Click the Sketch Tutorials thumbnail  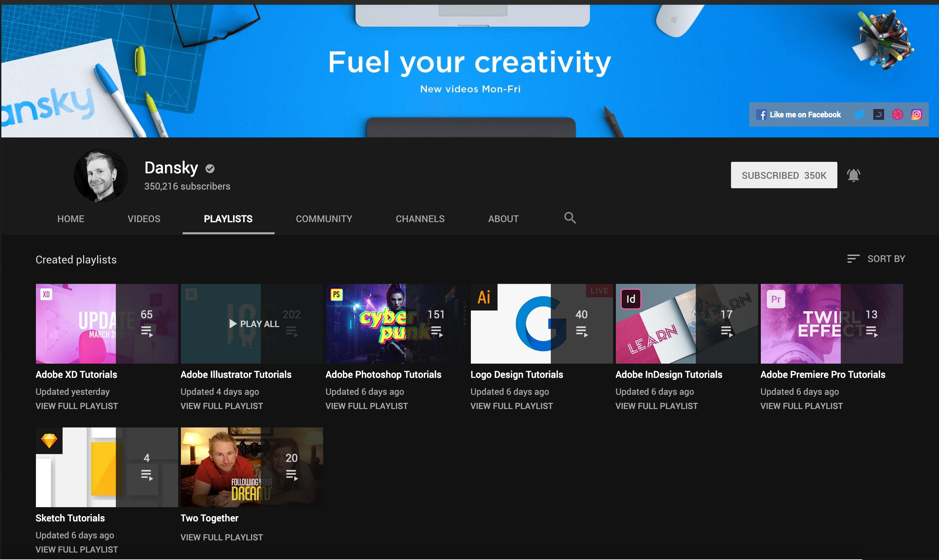tap(107, 467)
